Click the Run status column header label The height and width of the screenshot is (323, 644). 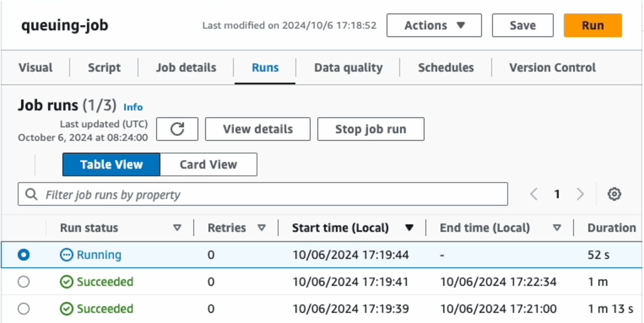coord(89,228)
